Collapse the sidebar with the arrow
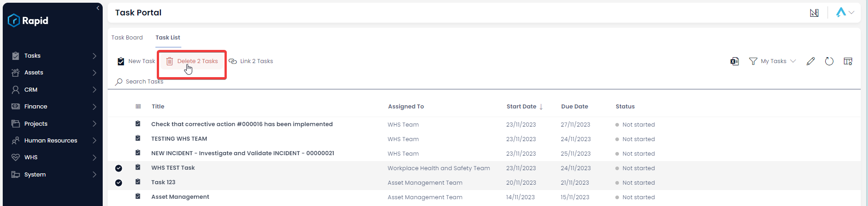Image resolution: width=868 pixels, height=206 pixels. (x=98, y=8)
